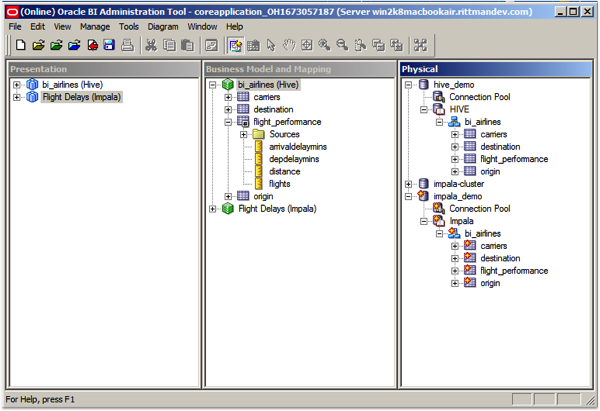The height and width of the screenshot is (411, 600).
Task: Collapse bi_airlines (Hive) business model
Action: click(212, 85)
